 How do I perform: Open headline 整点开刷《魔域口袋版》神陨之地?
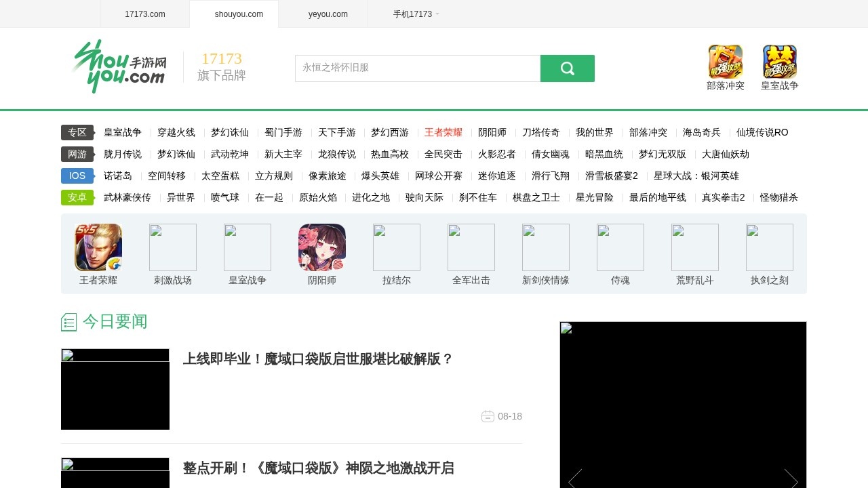click(318, 468)
